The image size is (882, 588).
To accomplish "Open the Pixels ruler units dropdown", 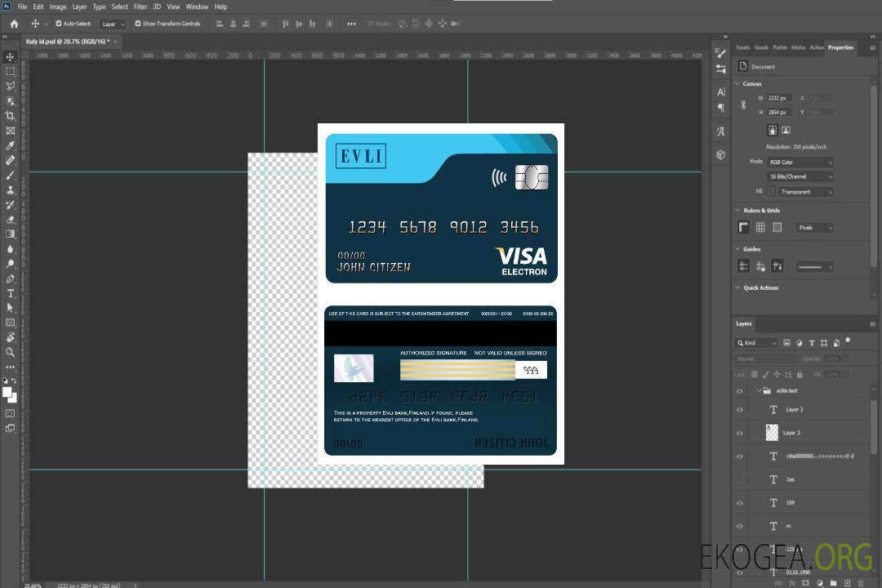I will (814, 228).
